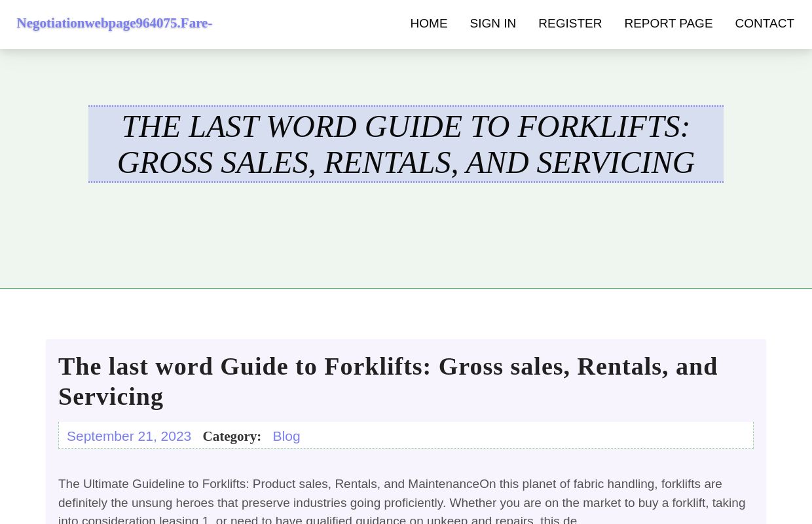Click the Negotiationwebpage964075 site logo

114,23
